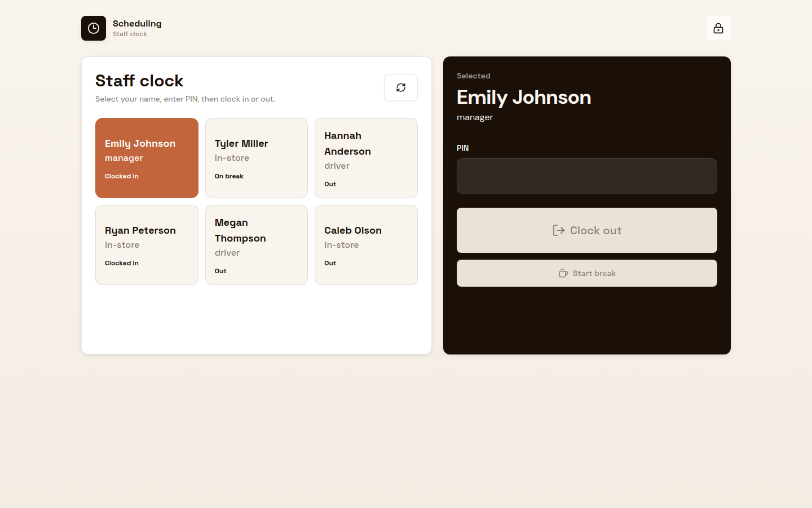This screenshot has width=812, height=508.
Task: Refresh the staff list with the reload icon
Action: (401, 87)
